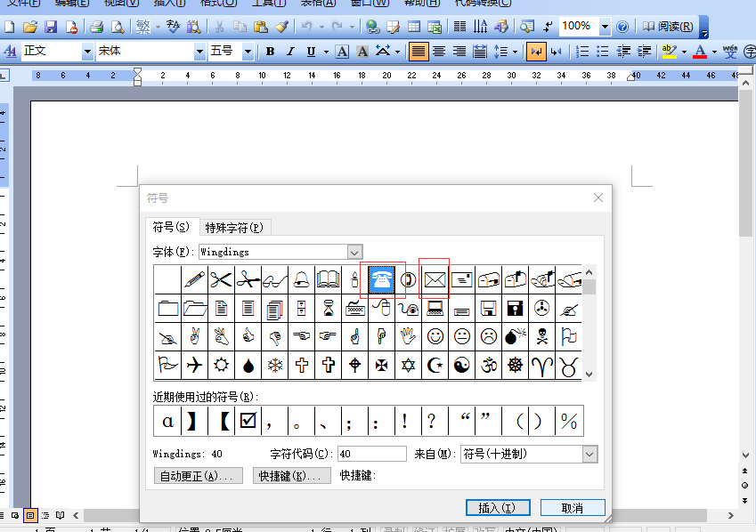Toggle underline formatting in the toolbar
This screenshot has height=532, width=756.
pyautogui.click(x=312, y=52)
